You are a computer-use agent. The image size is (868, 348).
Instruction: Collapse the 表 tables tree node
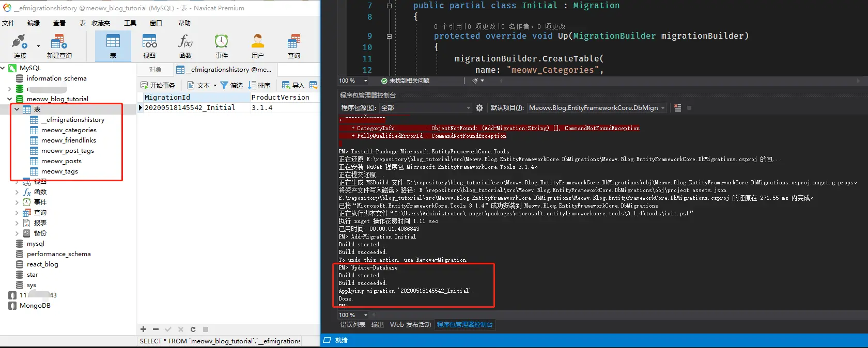17,109
